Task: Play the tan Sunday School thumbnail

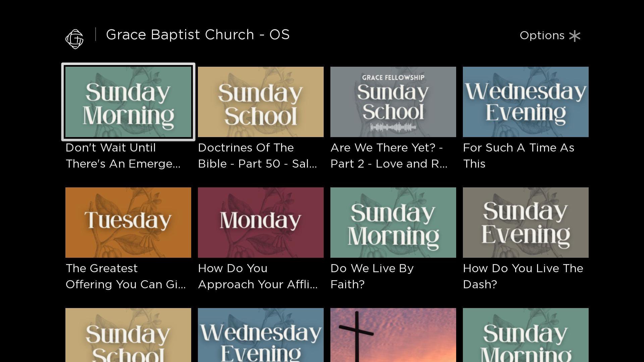Action: pos(261,102)
